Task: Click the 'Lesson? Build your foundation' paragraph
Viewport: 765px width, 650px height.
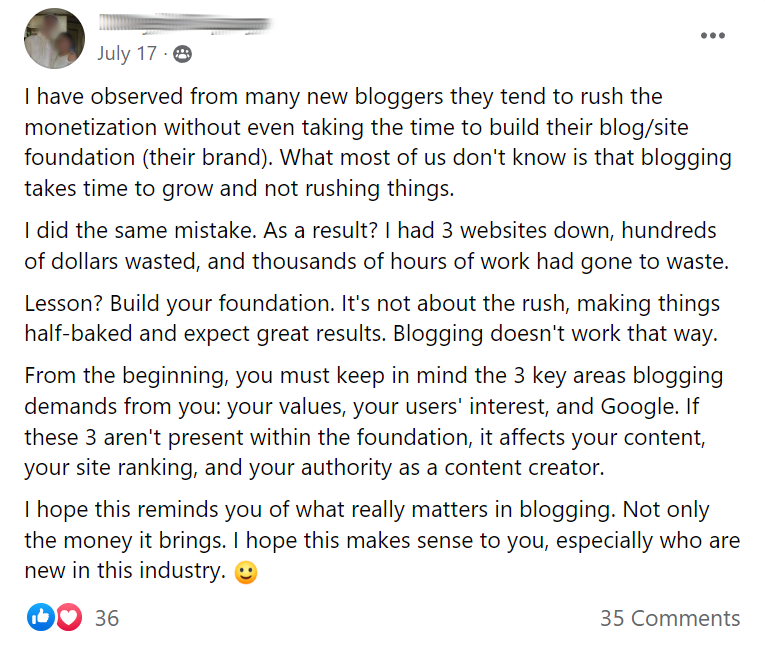Action: coord(372,318)
